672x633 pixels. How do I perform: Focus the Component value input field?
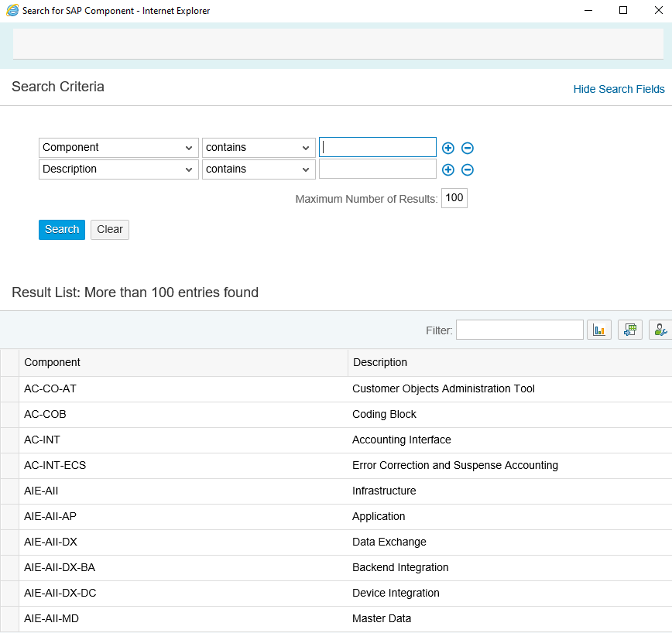pos(378,147)
